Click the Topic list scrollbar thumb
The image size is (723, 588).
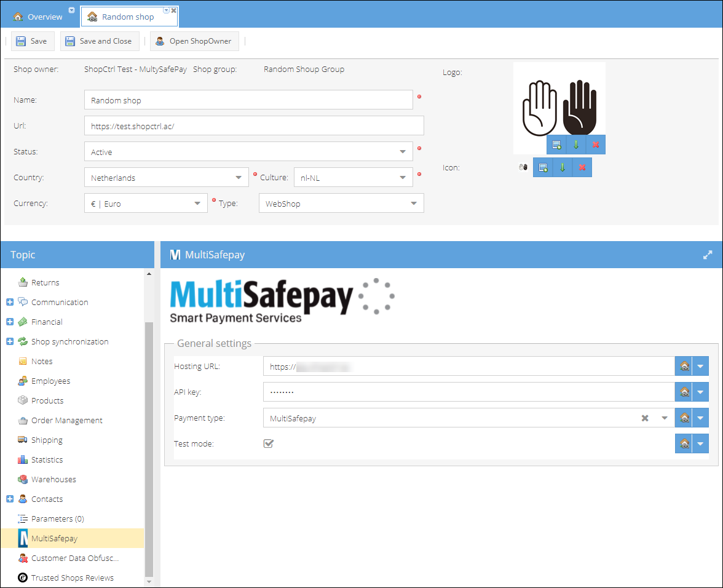click(x=149, y=449)
